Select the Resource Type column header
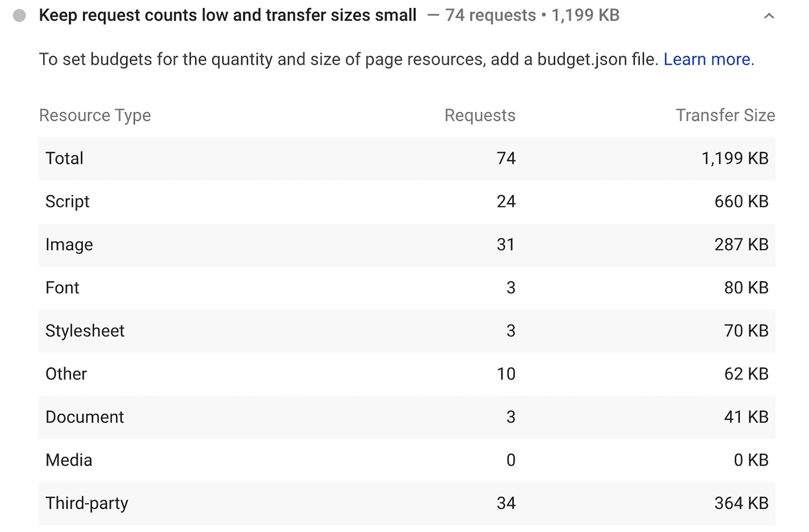Viewport: 809px width, 532px height. (94, 115)
